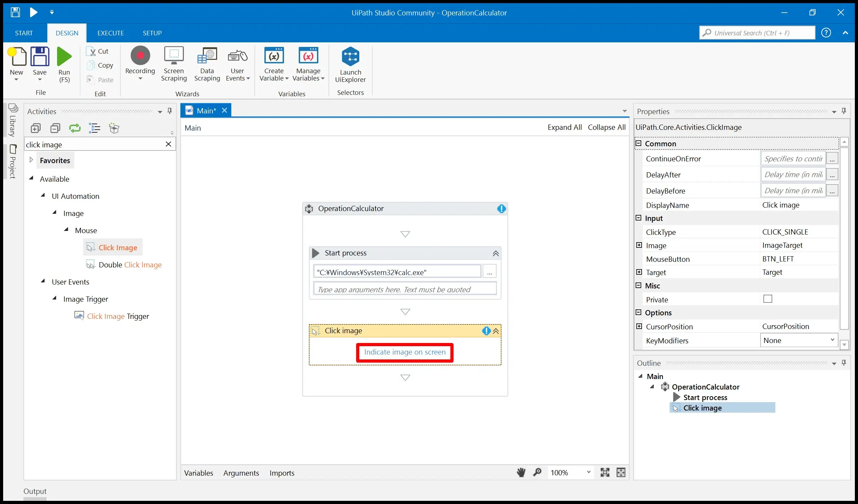The height and width of the screenshot is (504, 858).
Task: Expand the CursorPosition property
Action: coord(639,326)
